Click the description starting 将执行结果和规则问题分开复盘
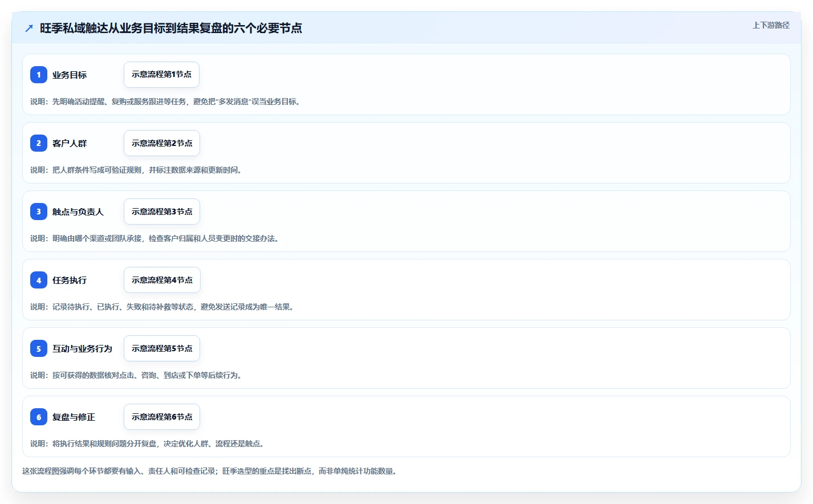The height and width of the screenshot is (504, 813). (x=148, y=444)
